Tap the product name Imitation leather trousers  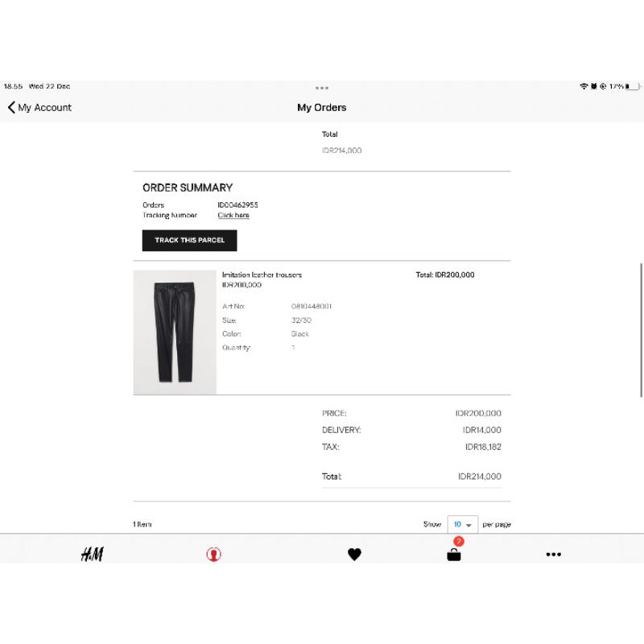(262, 274)
